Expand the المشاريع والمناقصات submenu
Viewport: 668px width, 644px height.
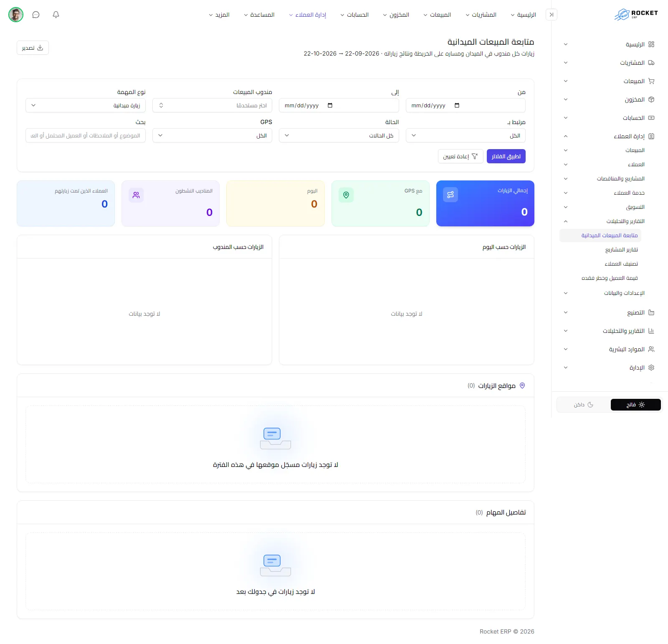tap(566, 179)
